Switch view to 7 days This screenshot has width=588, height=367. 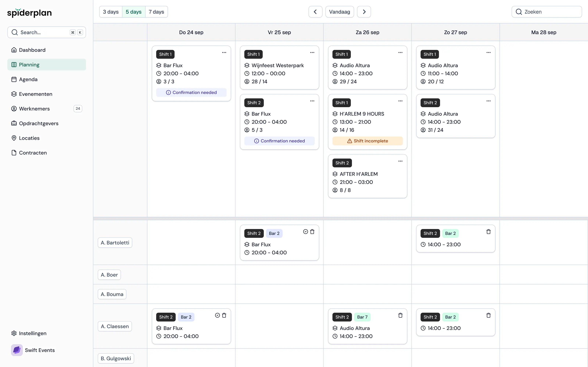(x=156, y=12)
